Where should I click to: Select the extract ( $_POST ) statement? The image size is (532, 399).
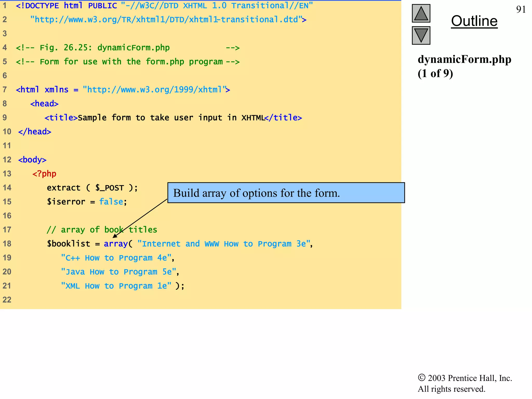tap(92, 187)
